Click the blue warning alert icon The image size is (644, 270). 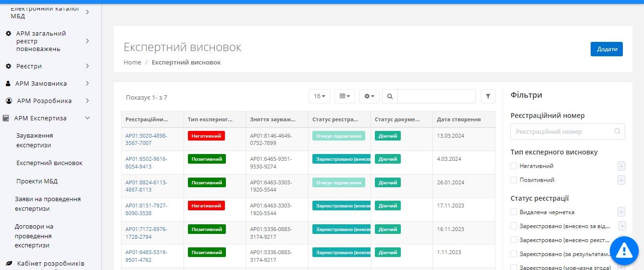(x=624, y=250)
